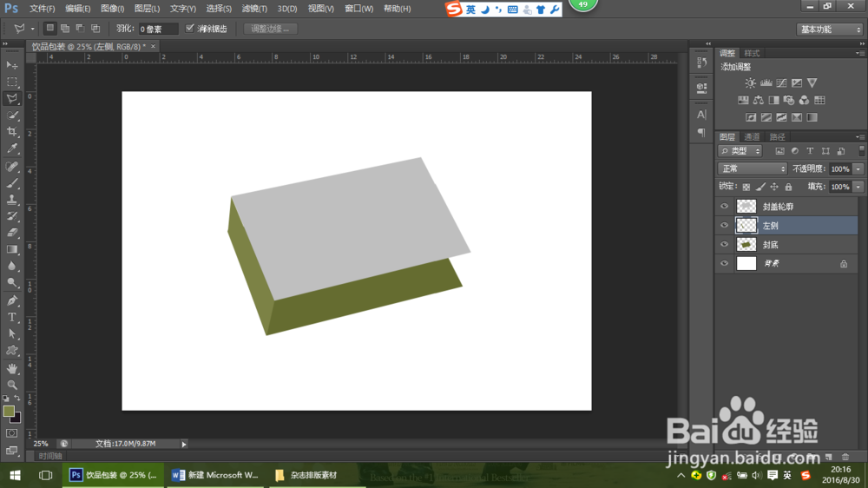Viewport: 868px width, 488px height.
Task: Open the 正常 blend mode dropdown
Action: pyautogui.click(x=753, y=168)
